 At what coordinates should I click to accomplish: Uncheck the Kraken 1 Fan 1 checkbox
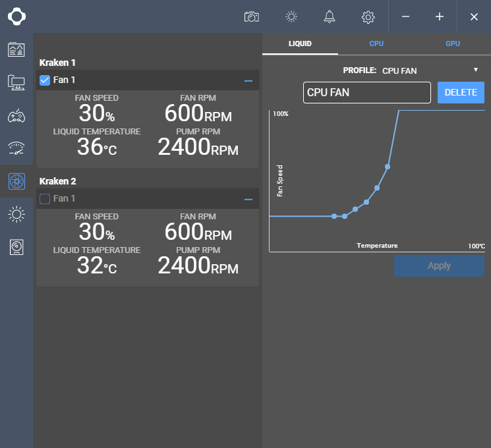tap(45, 80)
